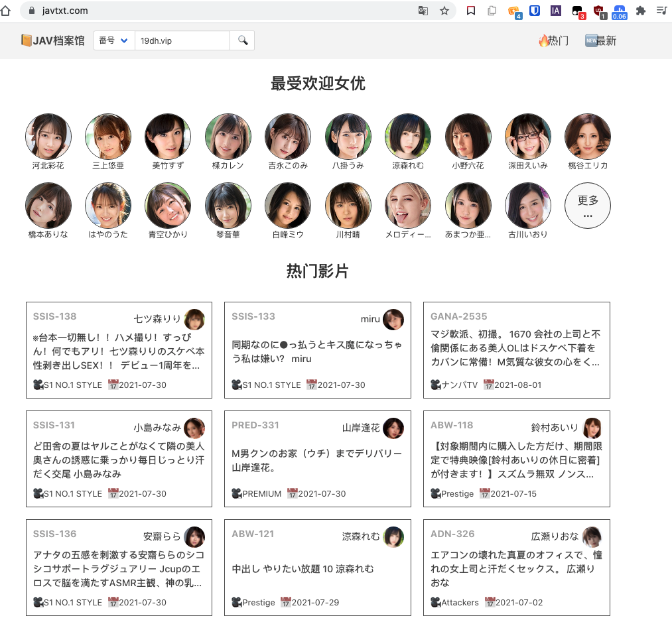Go to the JAV档案馆 home link
This screenshot has height=622, width=672.
53,40
